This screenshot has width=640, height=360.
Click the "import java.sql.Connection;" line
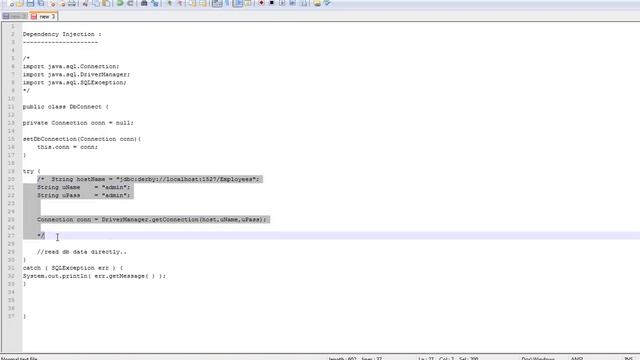pos(71,67)
